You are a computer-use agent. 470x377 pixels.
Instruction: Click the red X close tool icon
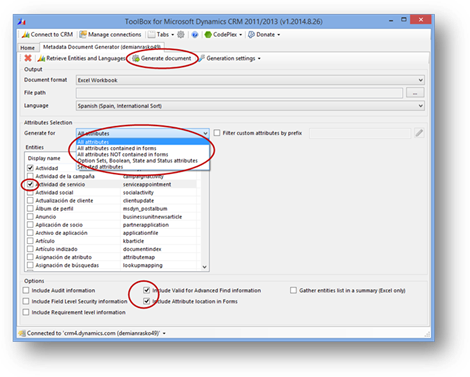click(x=28, y=58)
